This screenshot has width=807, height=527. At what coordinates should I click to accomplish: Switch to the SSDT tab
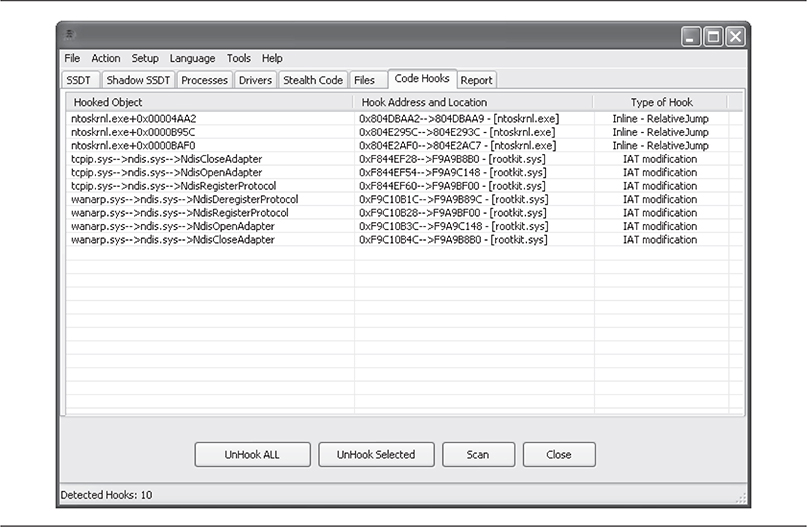[79, 80]
